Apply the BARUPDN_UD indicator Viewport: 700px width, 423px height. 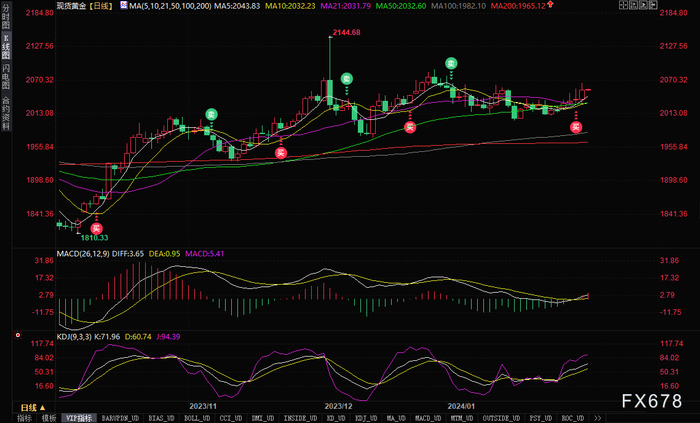[120, 418]
